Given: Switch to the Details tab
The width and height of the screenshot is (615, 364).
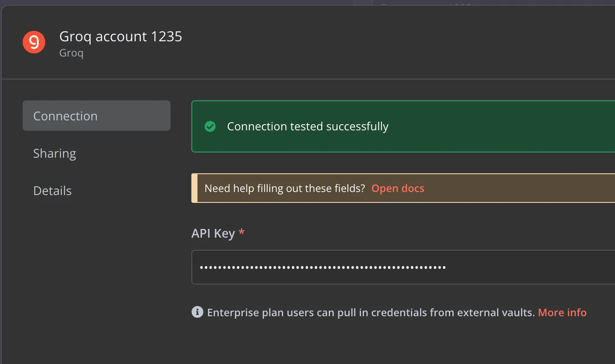Looking at the screenshot, I should coord(53,191).
